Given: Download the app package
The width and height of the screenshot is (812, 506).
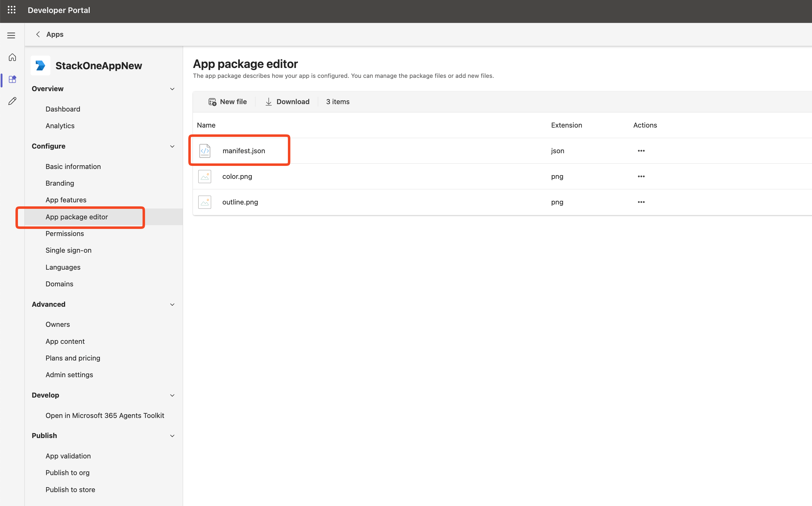Looking at the screenshot, I should [287, 102].
